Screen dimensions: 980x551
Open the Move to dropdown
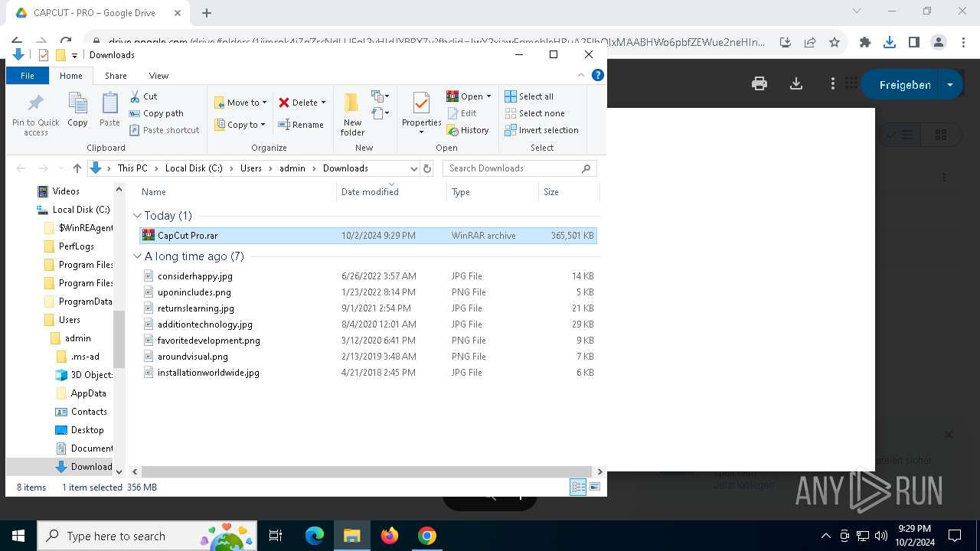pos(240,103)
